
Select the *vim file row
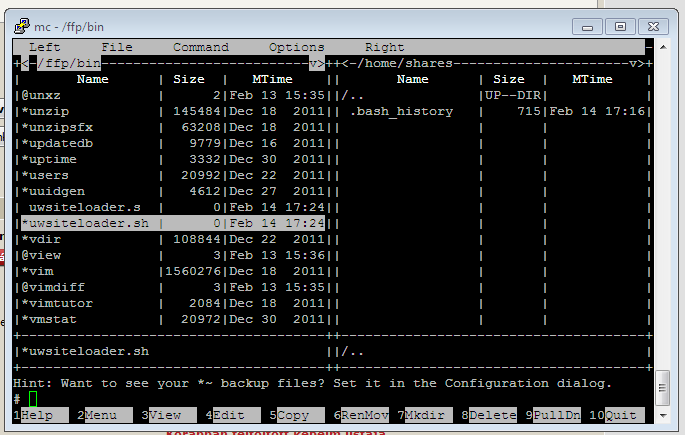[x=173, y=271]
